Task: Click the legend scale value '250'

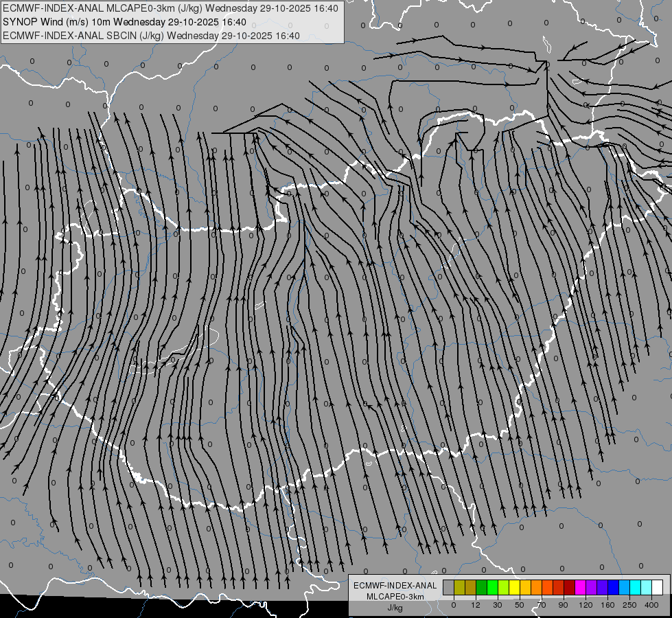Action: [x=629, y=605]
